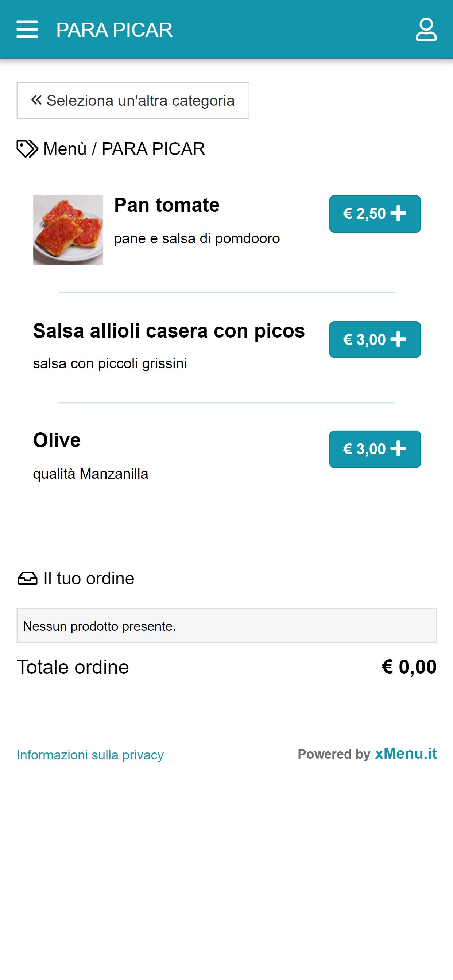Open Salsa allioli casera con picos title

[x=169, y=331]
